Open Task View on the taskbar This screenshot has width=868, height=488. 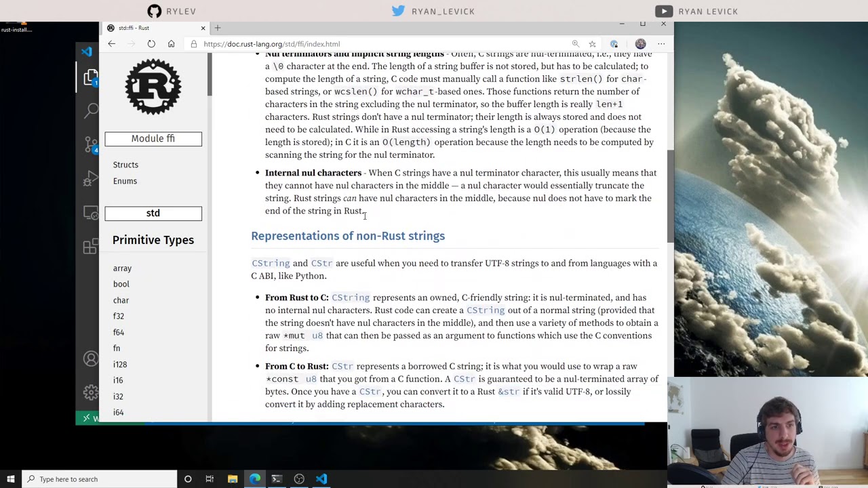210,479
